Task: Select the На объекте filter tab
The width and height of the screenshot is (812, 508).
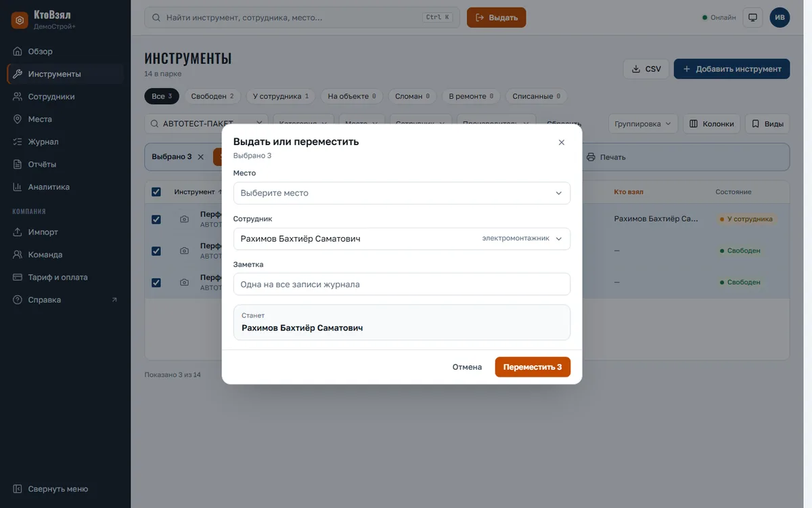Action: coord(352,96)
